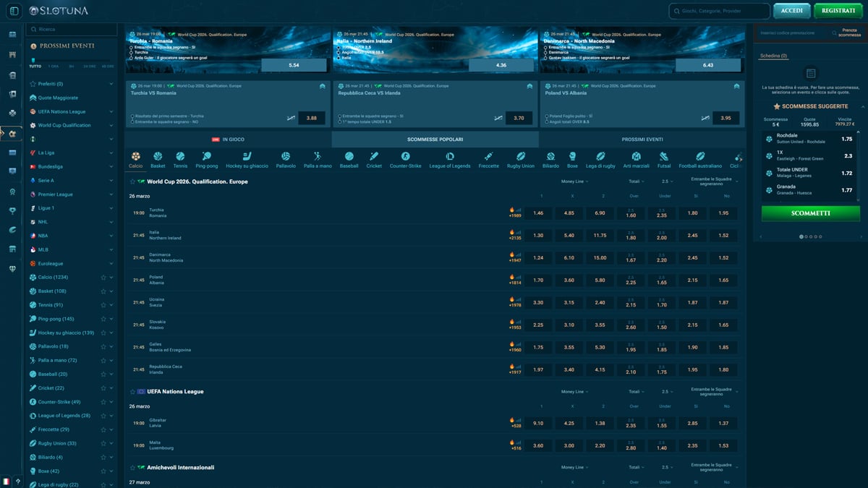The image size is (868, 488).
Task: Star Baseball (20) in the sidebar
Action: tap(103, 374)
